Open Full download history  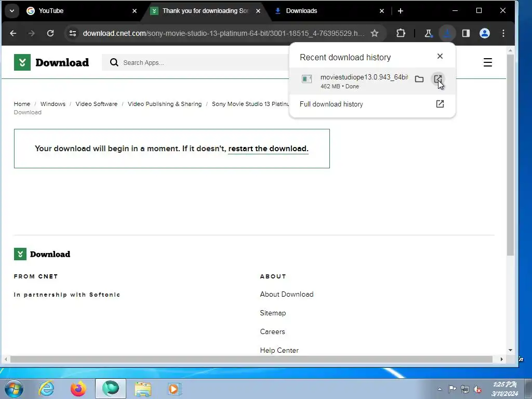372,104
